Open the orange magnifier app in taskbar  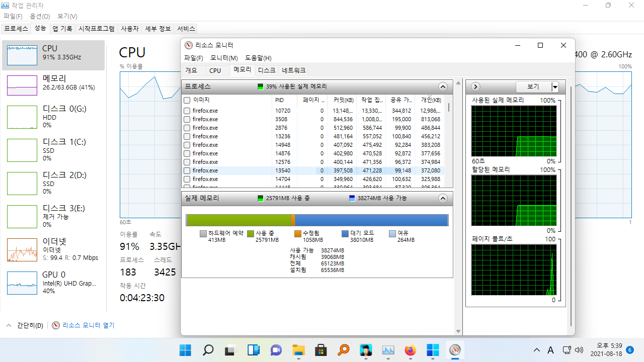click(344, 350)
